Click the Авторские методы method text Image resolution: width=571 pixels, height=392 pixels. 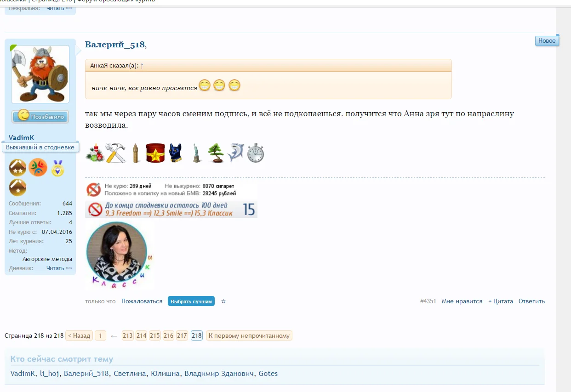[47, 259]
